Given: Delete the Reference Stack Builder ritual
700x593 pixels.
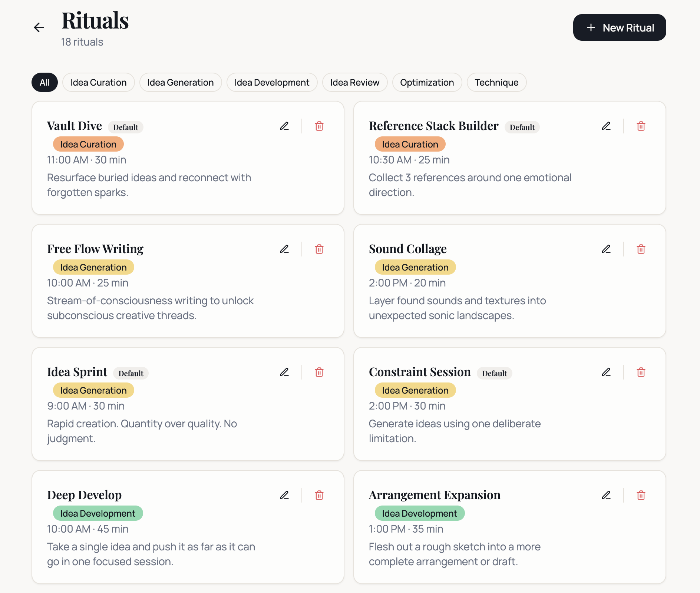Looking at the screenshot, I should pyautogui.click(x=641, y=126).
